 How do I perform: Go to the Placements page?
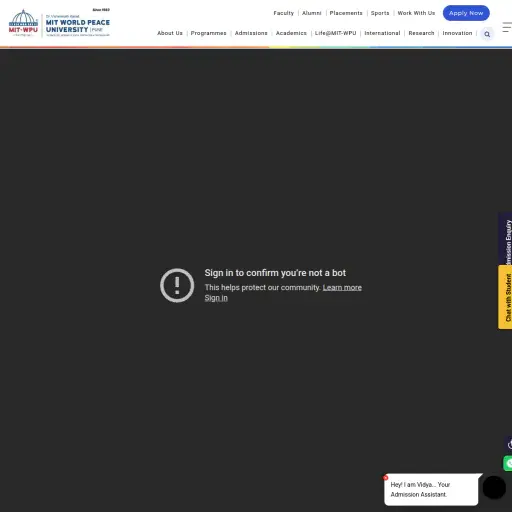tap(346, 13)
